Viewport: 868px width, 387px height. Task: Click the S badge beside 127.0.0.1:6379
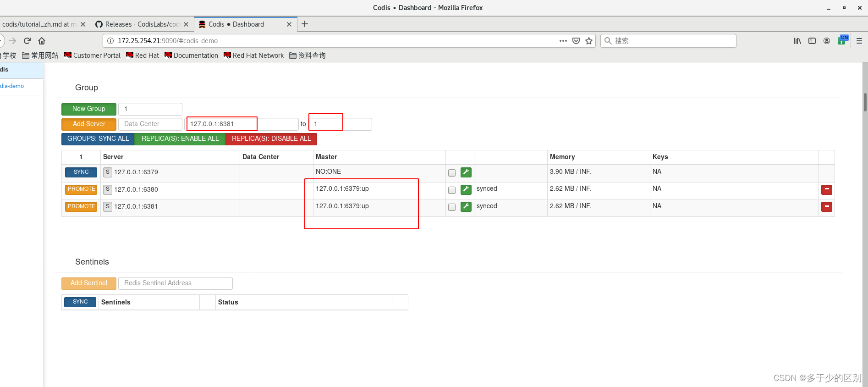(108, 172)
